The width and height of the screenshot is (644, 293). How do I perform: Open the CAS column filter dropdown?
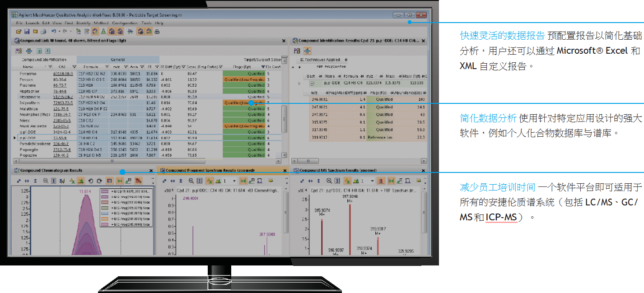pos(75,67)
